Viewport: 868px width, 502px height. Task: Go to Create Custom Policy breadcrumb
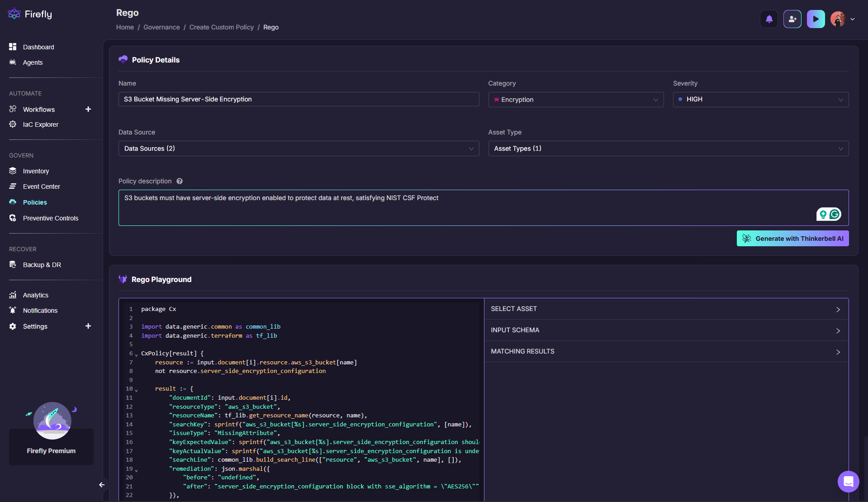click(222, 27)
